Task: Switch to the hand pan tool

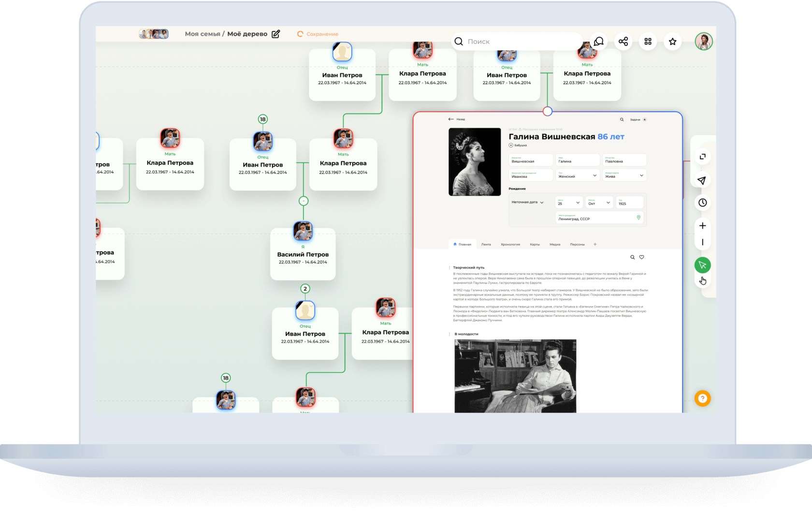Action: (702, 281)
